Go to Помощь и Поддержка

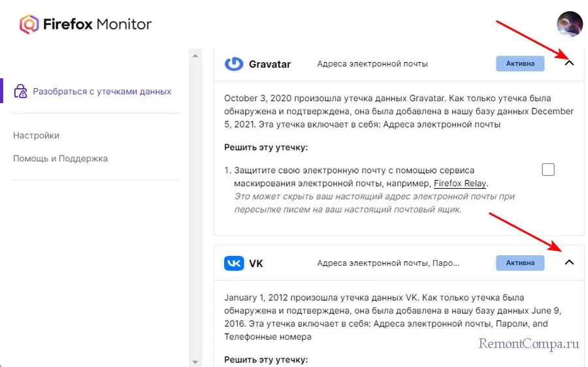[60, 159]
